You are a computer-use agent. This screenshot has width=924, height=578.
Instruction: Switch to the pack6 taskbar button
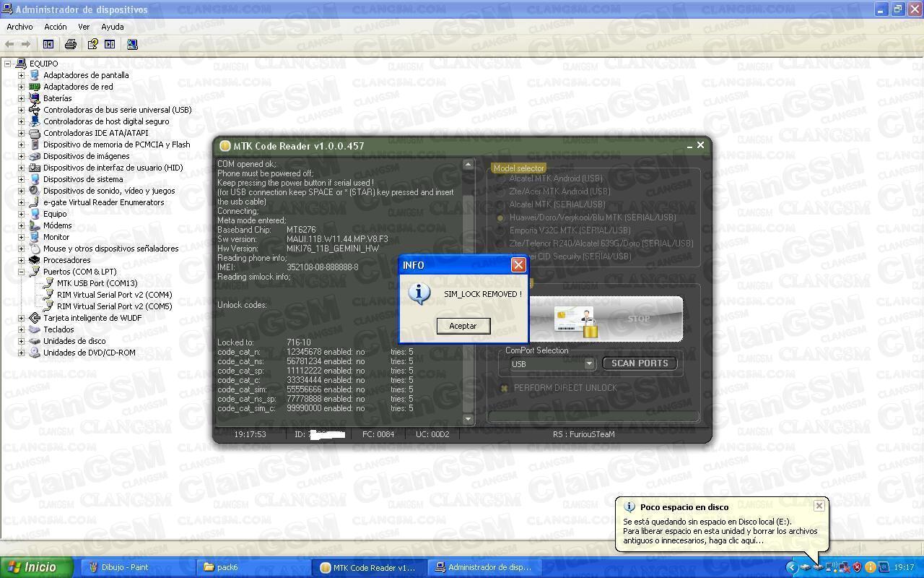tap(253, 568)
